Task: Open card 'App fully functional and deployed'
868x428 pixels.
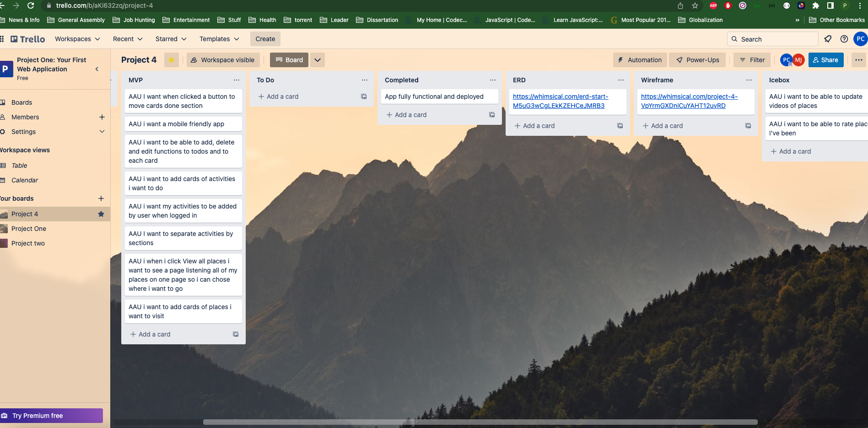Action: [x=440, y=96]
